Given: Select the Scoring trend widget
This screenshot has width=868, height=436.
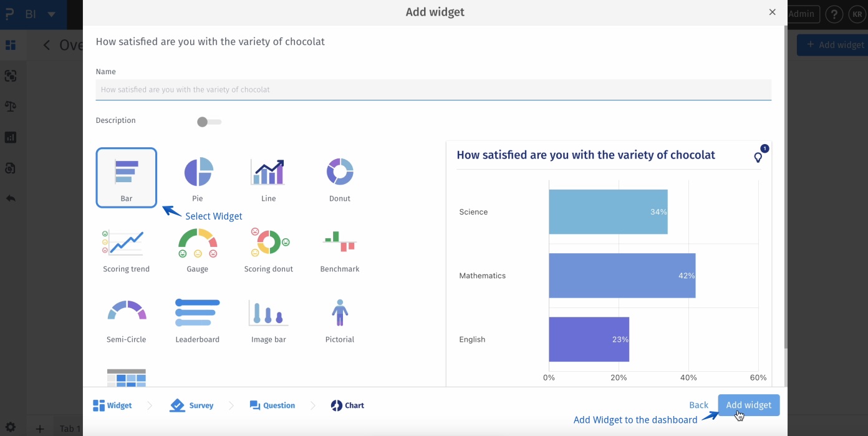Looking at the screenshot, I should pyautogui.click(x=126, y=248).
